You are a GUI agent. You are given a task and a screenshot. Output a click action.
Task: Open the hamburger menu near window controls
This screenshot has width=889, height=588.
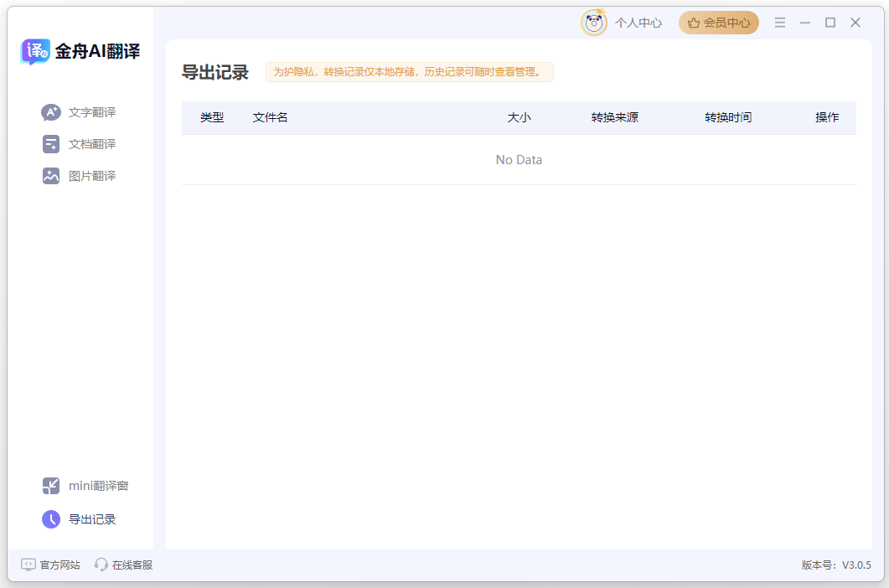click(x=780, y=23)
